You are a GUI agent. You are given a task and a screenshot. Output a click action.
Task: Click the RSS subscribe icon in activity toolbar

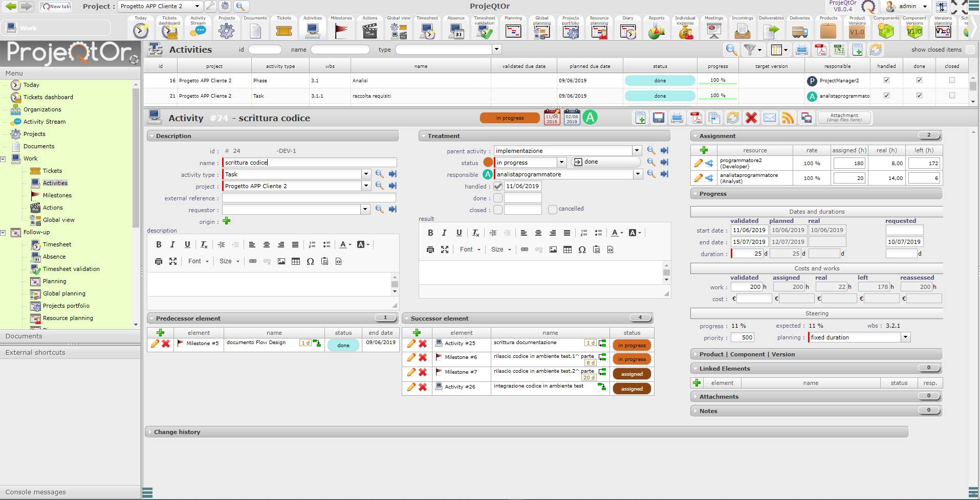[788, 118]
